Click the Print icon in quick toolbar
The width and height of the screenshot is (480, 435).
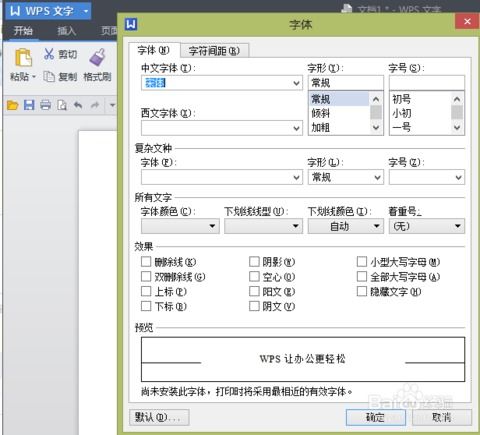(45, 105)
